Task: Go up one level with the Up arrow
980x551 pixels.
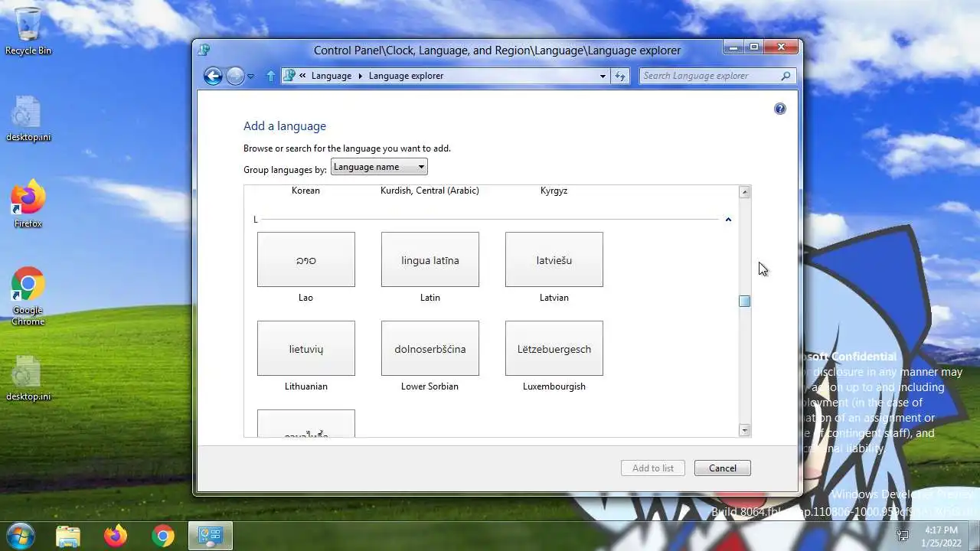Action: [270, 76]
